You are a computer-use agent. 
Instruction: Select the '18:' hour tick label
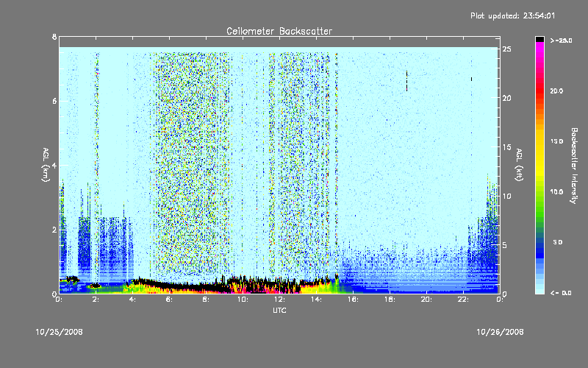tap(390, 300)
